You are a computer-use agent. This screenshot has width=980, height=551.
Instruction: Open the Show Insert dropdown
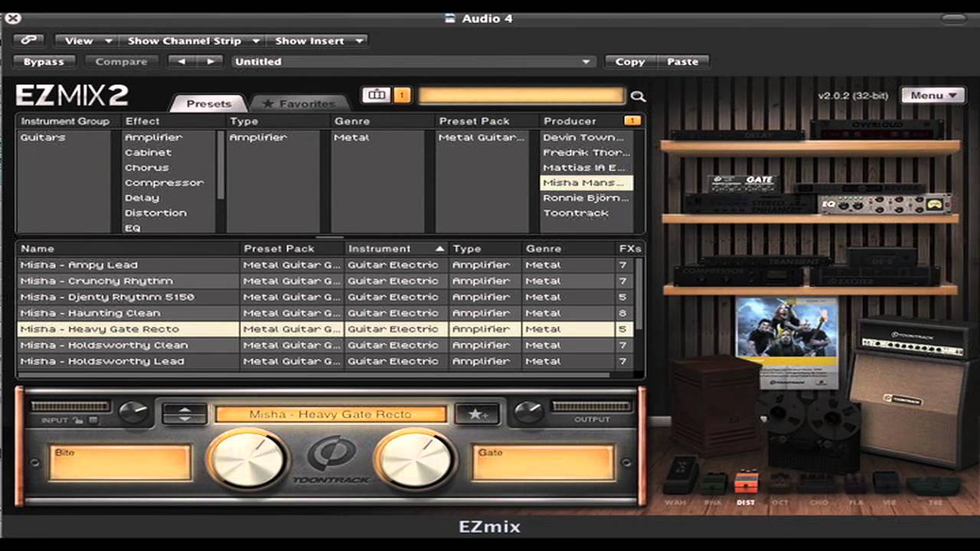point(318,41)
